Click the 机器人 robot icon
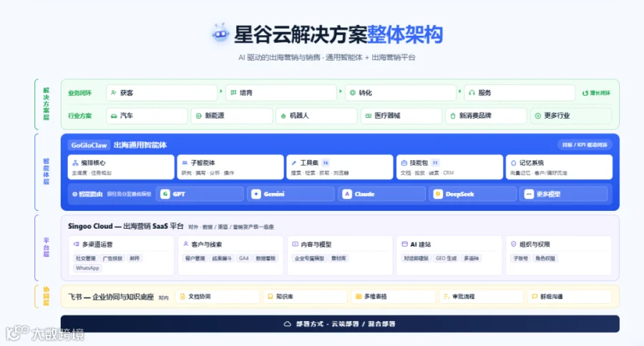 (x=283, y=116)
